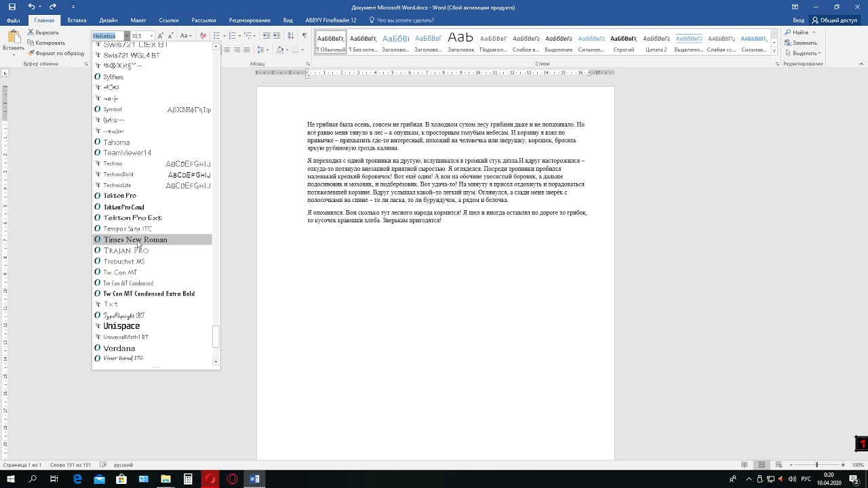Collapse the ribbon chevron
868x488 pixels.
(x=861, y=64)
